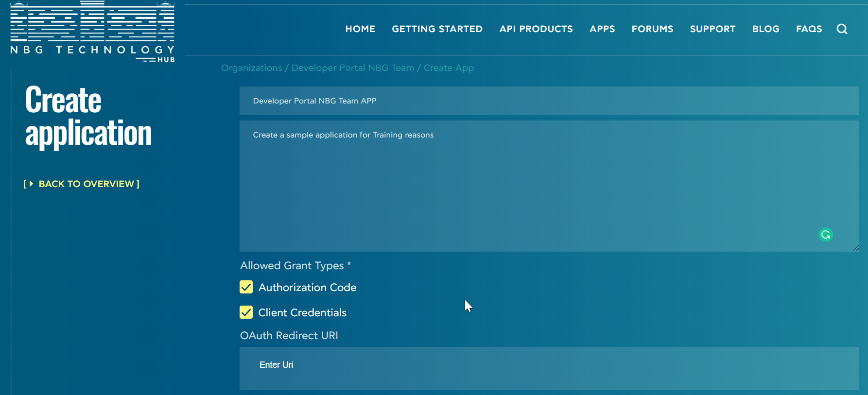Click Organizations breadcrumb link

[251, 68]
